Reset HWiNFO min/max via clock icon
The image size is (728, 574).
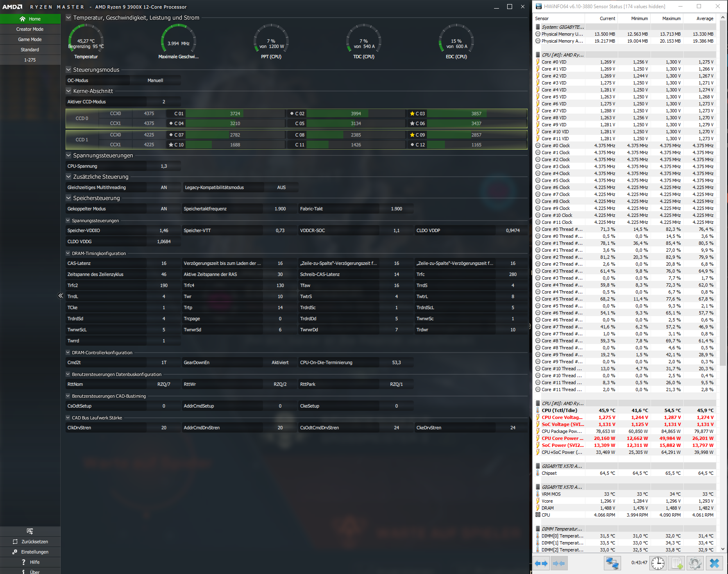[658, 563]
